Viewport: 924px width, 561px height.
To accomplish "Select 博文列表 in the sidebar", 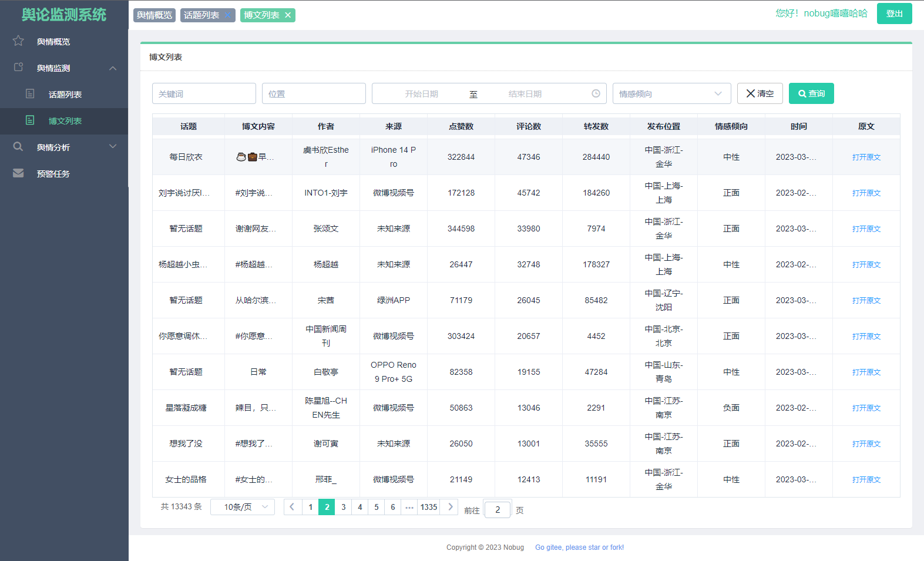I will (64, 121).
